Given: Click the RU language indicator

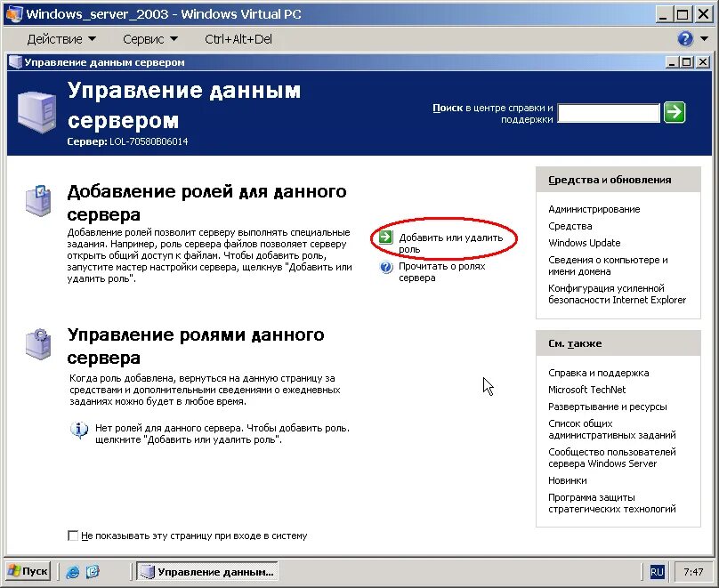Looking at the screenshot, I should coord(657,571).
